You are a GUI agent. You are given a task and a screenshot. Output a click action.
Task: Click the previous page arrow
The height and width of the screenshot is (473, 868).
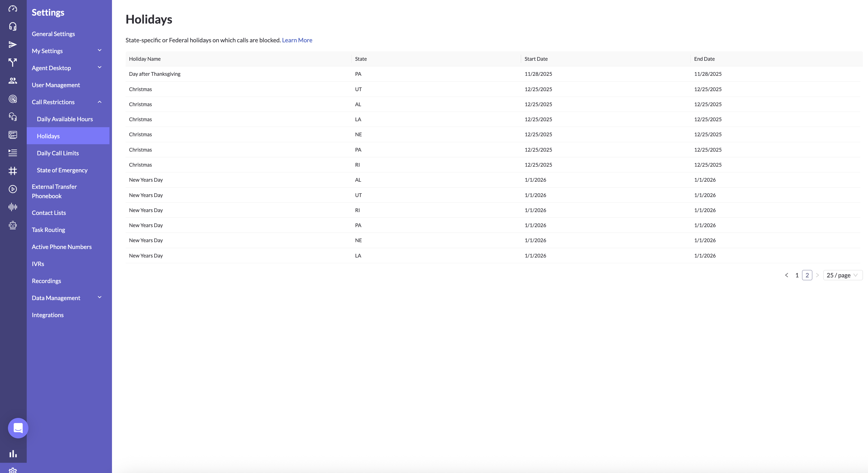(786, 275)
